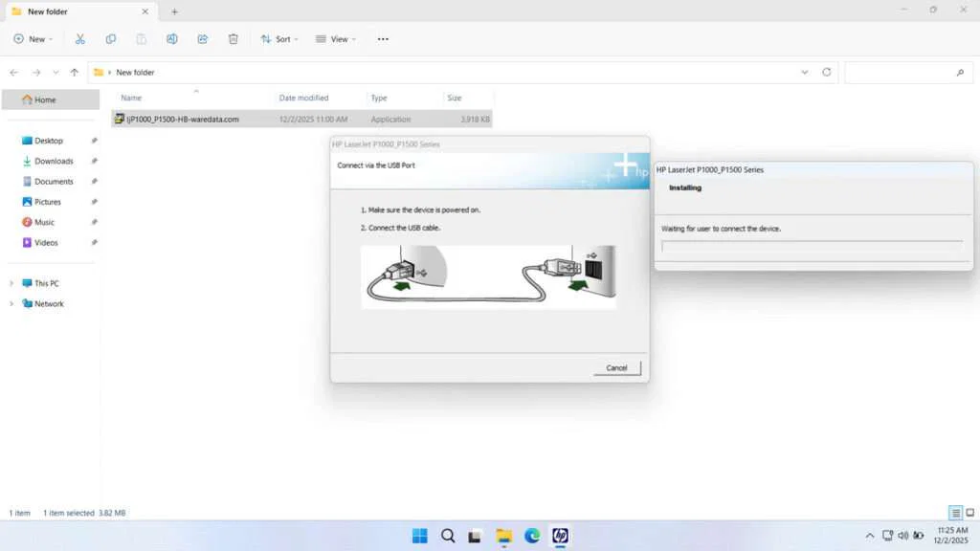Image resolution: width=980 pixels, height=551 pixels.
Task: Click the Installing progress bar
Action: 813,247
